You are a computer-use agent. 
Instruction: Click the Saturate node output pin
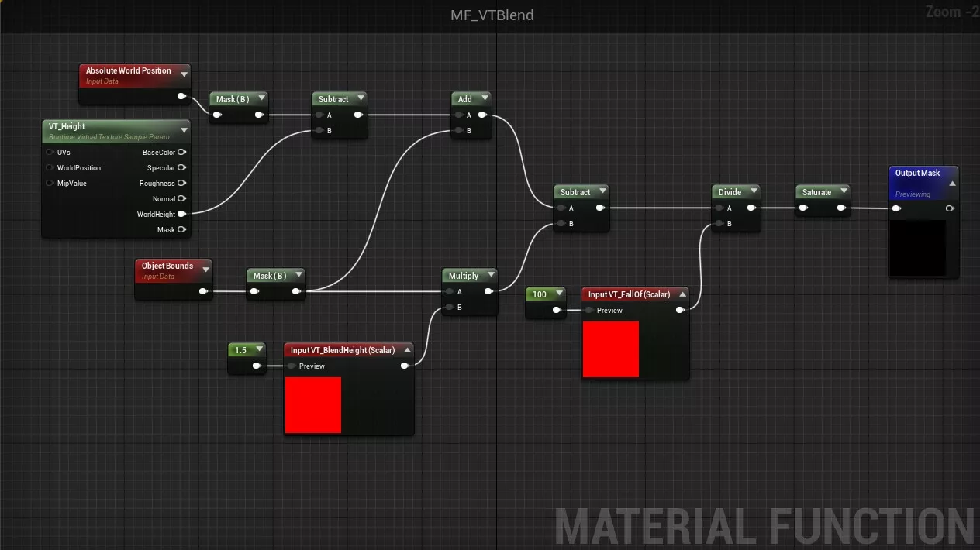click(841, 208)
